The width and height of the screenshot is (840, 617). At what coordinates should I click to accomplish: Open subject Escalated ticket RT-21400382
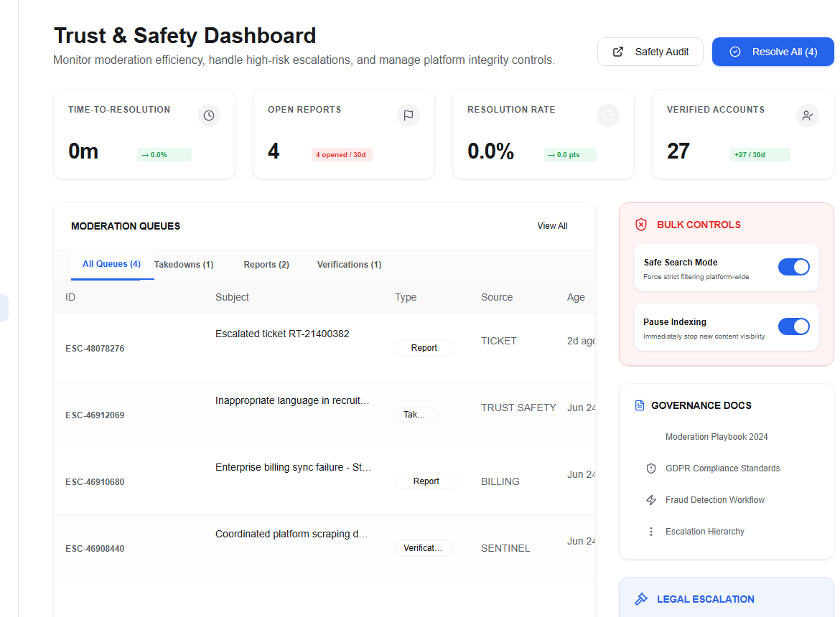pyautogui.click(x=282, y=334)
